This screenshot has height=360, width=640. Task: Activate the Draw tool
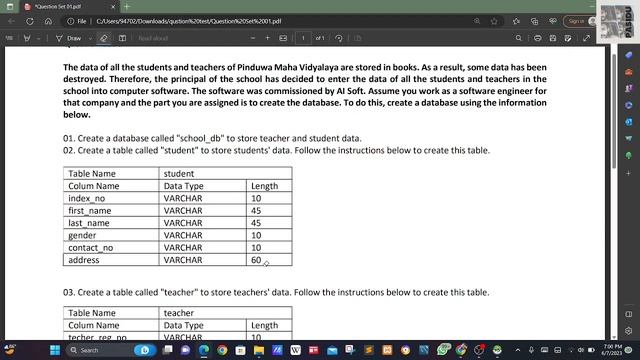tap(69, 38)
